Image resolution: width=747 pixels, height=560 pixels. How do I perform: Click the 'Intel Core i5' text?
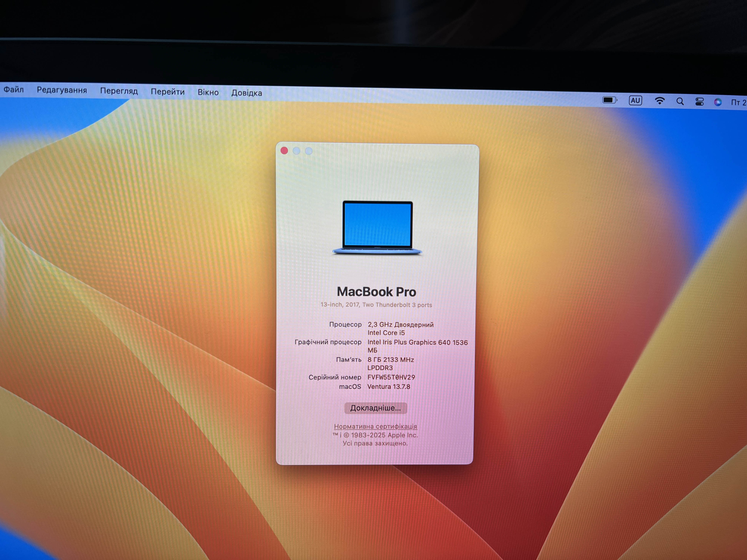click(386, 333)
